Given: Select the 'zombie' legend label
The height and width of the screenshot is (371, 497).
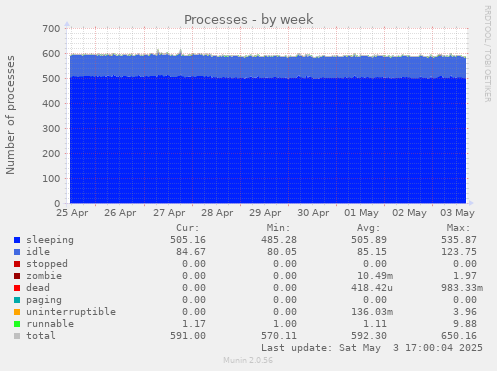Looking at the screenshot, I should pyautogui.click(x=44, y=276).
